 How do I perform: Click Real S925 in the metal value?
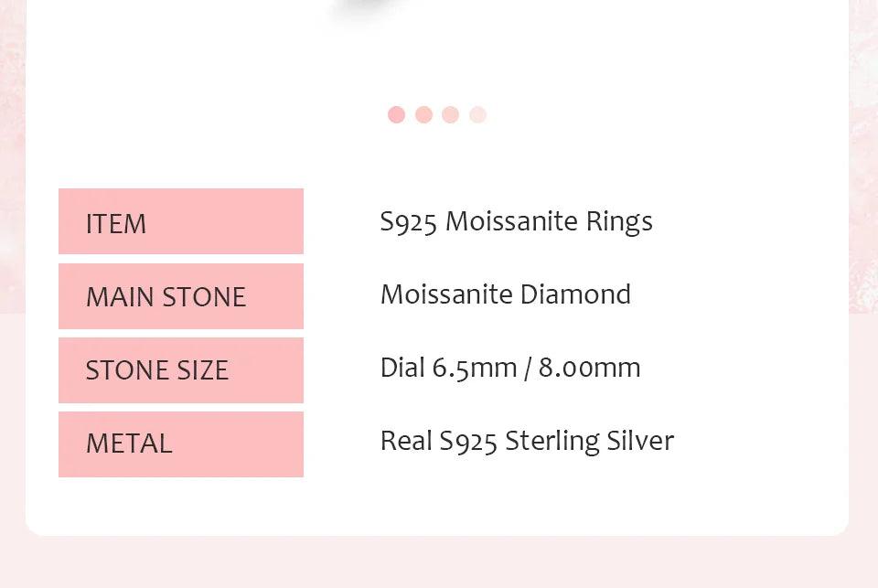pyautogui.click(x=439, y=442)
